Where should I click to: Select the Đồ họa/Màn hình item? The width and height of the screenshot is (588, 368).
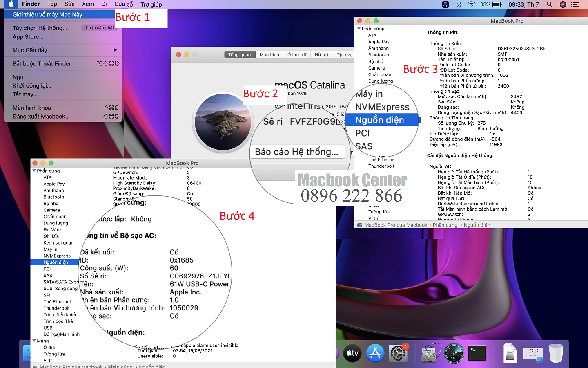point(61,334)
